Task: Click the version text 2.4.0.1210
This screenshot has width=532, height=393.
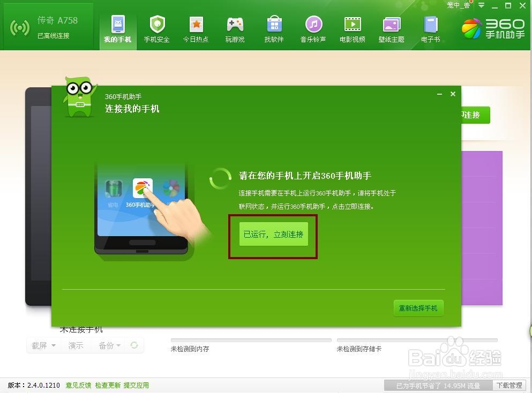Action: pyautogui.click(x=43, y=385)
